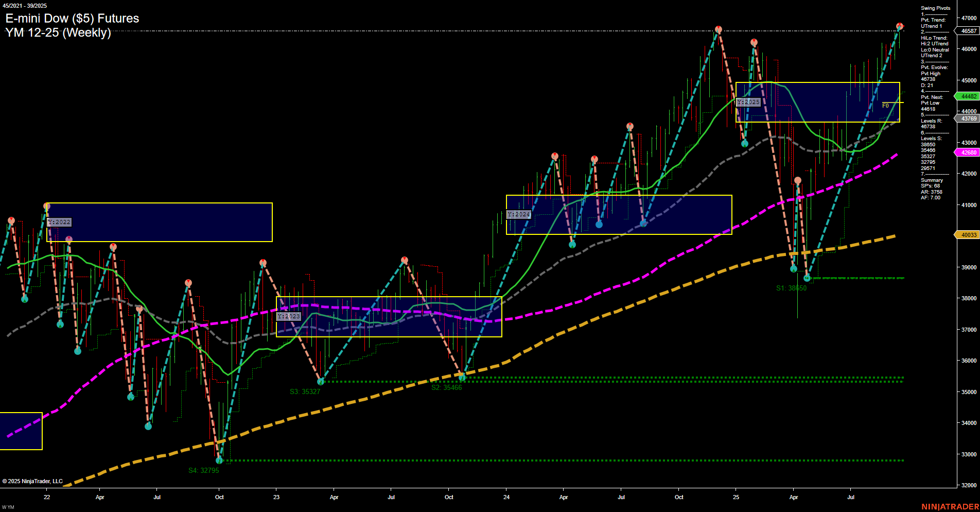Toggle the Y:2025 yellow range box
The height and width of the screenshot is (512, 980).
(x=749, y=102)
